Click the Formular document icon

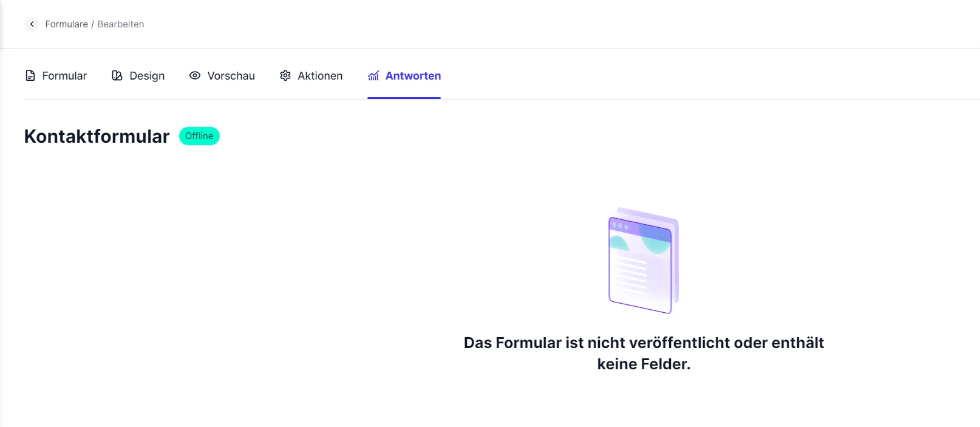point(30,76)
